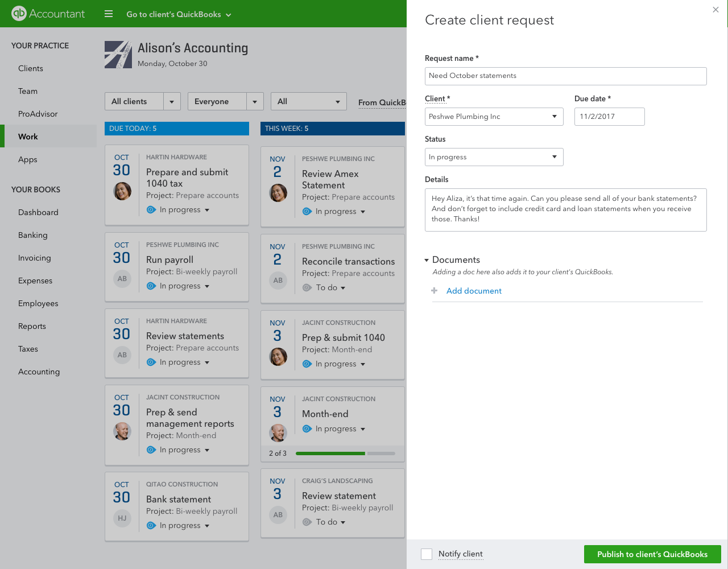Click avatar on Prep & submit 1040 card
The image size is (728, 569).
pos(278,357)
